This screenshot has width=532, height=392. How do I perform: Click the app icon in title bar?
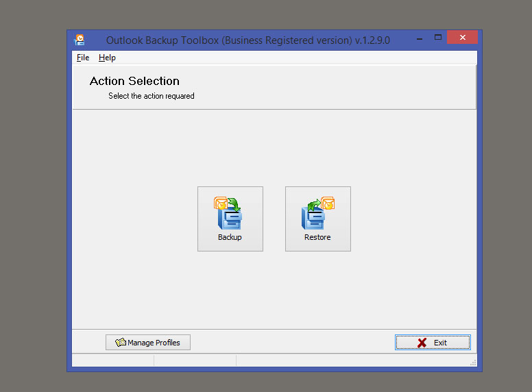[x=80, y=40]
